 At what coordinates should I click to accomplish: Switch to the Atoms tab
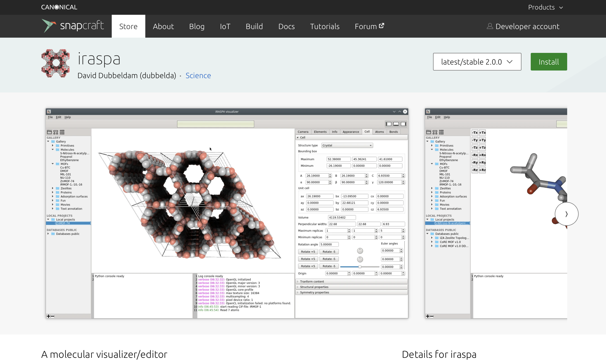tap(379, 132)
